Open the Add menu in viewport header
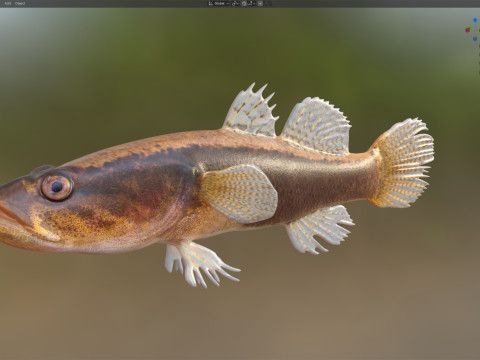Image resolution: width=480 pixels, height=360 pixels. point(8,4)
